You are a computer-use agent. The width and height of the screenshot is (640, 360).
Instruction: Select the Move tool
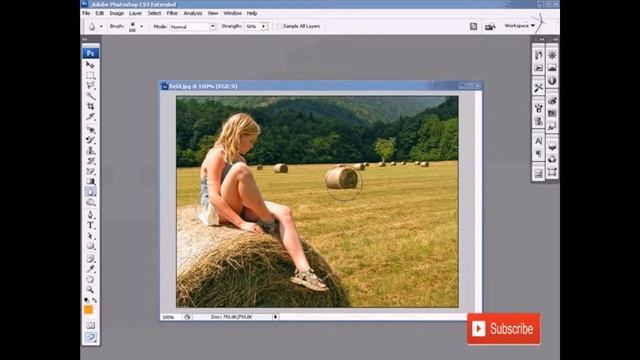pos(90,65)
